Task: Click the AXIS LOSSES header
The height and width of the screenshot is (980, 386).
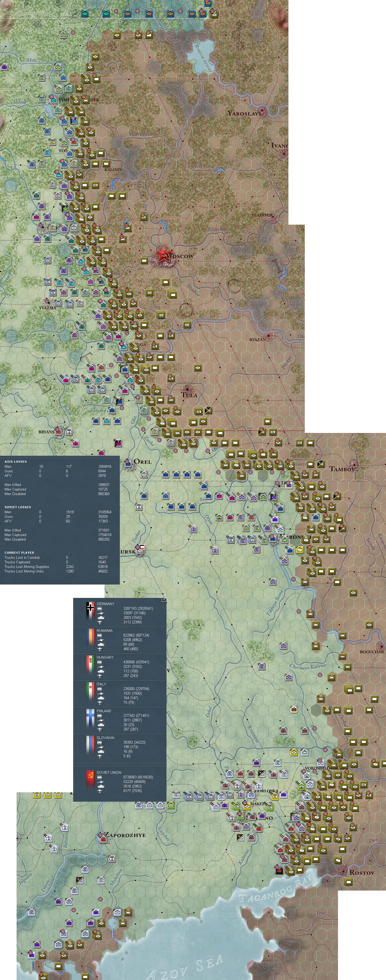Action: pyautogui.click(x=16, y=461)
